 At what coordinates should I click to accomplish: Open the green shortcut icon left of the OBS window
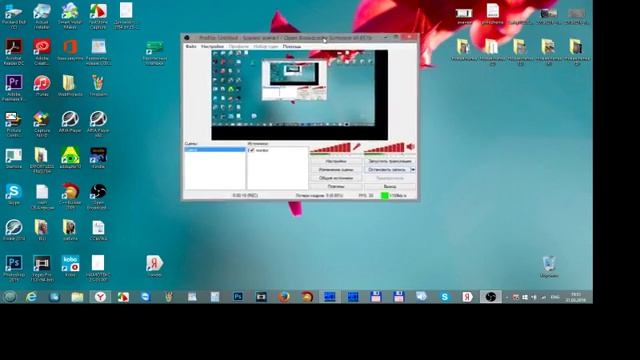(x=154, y=53)
